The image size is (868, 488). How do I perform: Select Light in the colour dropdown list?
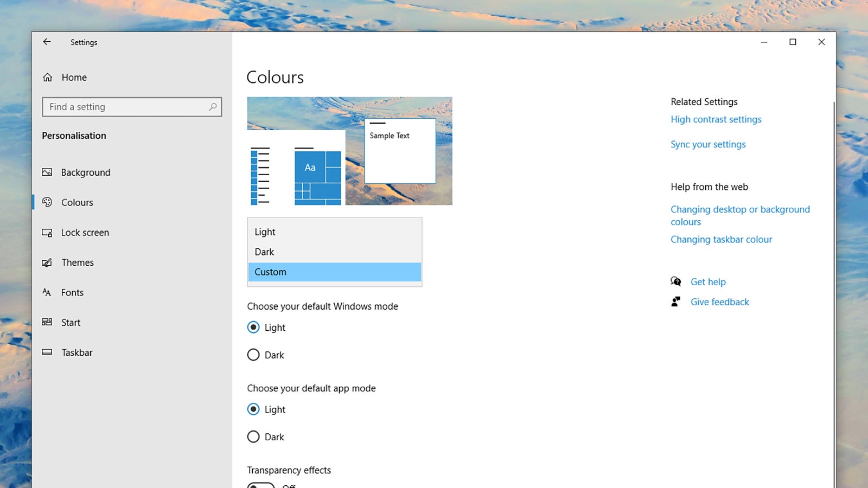[x=264, y=232]
